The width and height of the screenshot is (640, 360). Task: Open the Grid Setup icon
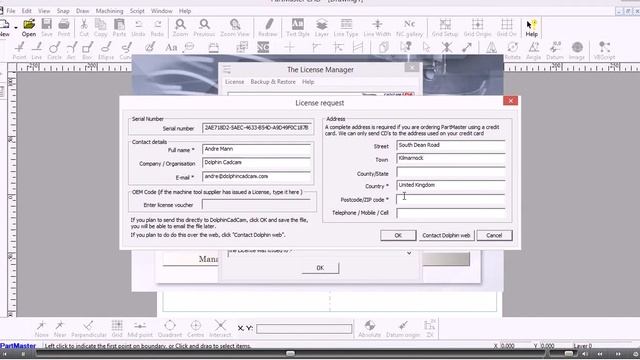(x=445, y=27)
